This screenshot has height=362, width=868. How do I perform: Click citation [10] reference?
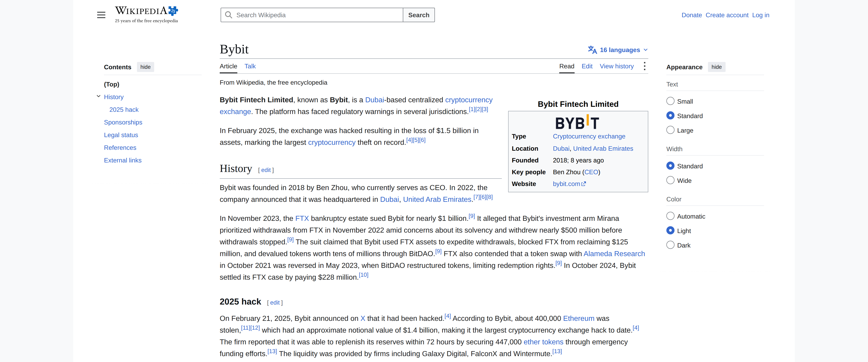click(x=363, y=275)
